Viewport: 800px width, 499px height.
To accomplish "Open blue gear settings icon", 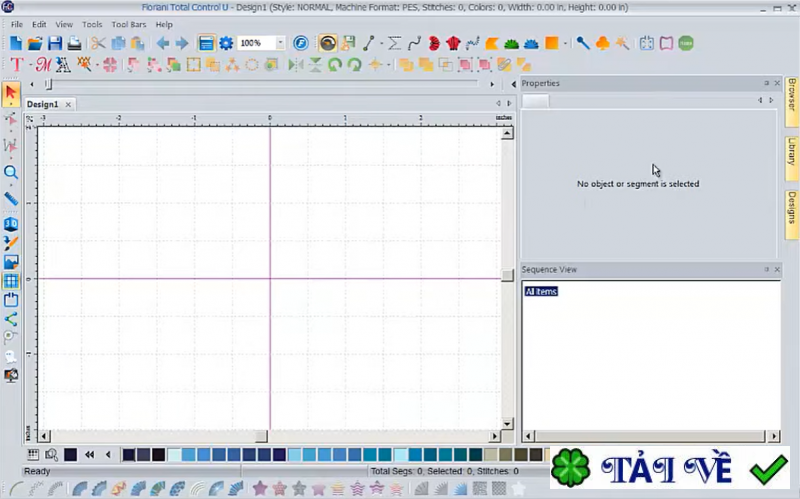I will tap(226, 43).
